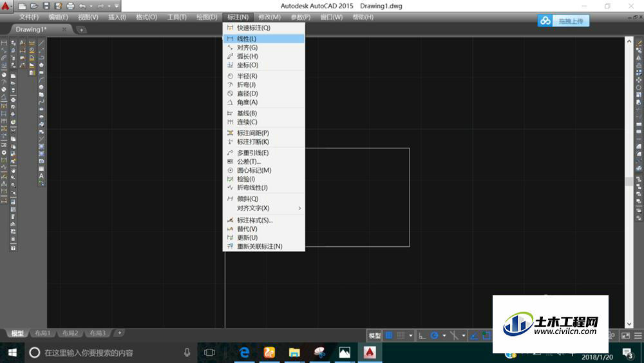The height and width of the screenshot is (363, 644).
Task: Choose 多重引线(E) multileader
Action: point(263,153)
